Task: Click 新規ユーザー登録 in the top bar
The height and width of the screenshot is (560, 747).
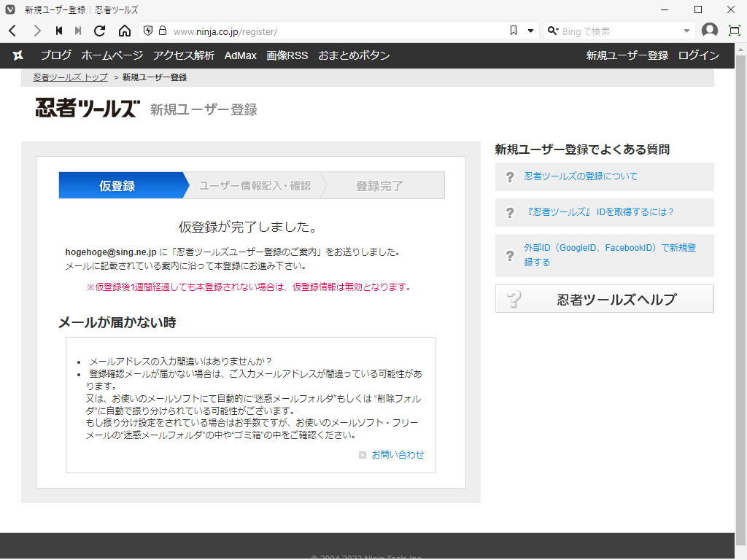Action: pyautogui.click(x=627, y=55)
